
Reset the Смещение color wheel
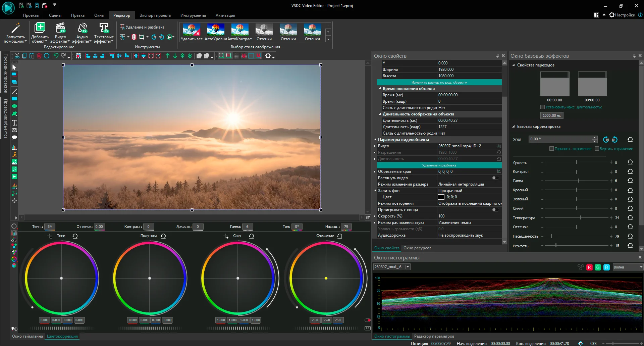[340, 236]
